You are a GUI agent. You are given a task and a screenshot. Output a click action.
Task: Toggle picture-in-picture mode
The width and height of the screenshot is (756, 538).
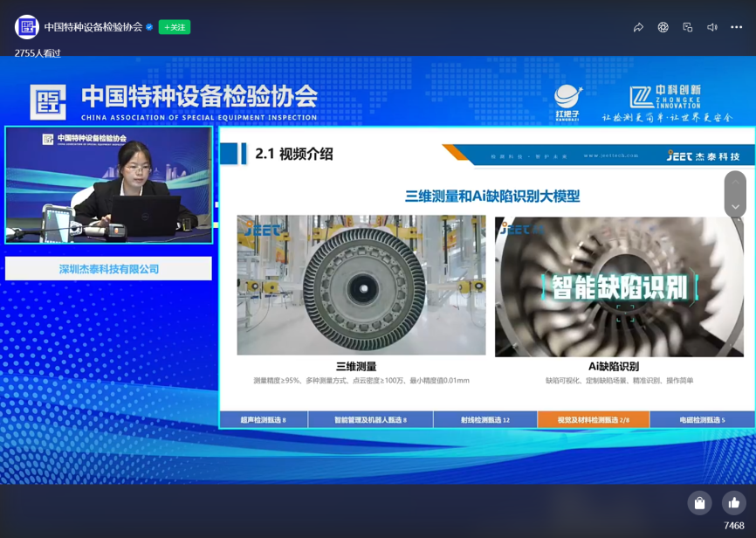pyautogui.click(x=688, y=27)
